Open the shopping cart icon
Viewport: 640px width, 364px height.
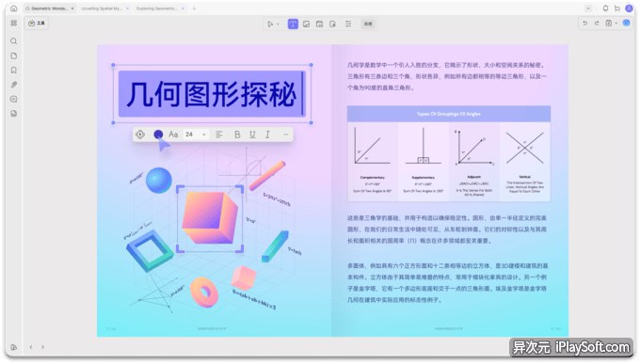click(x=617, y=8)
